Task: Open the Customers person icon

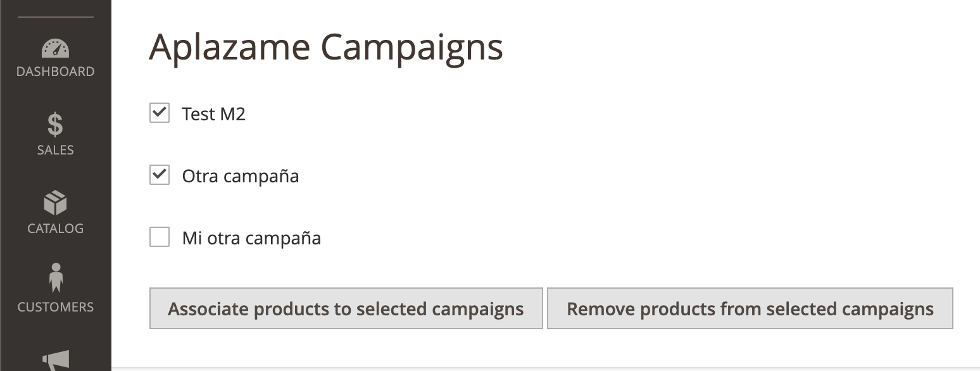Action: click(56, 278)
